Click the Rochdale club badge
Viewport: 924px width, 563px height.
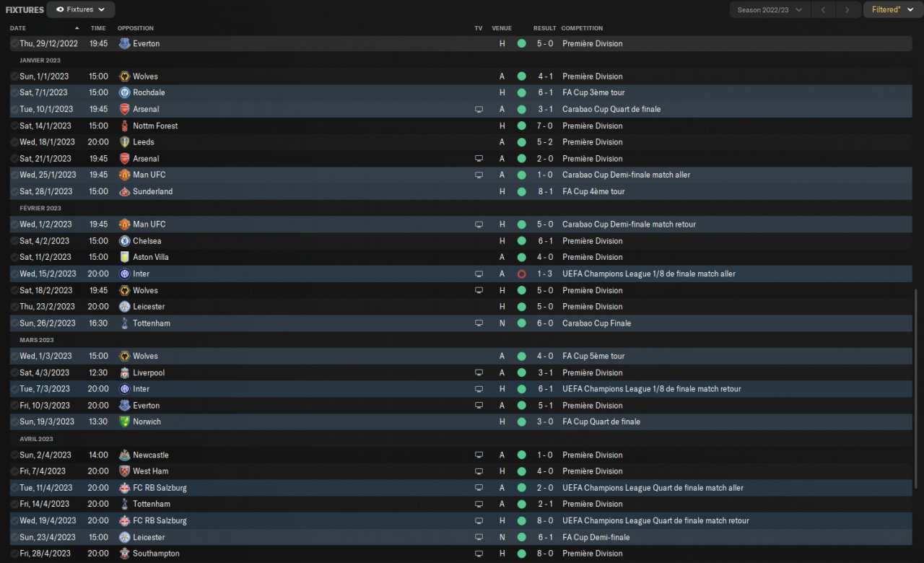[x=124, y=92]
